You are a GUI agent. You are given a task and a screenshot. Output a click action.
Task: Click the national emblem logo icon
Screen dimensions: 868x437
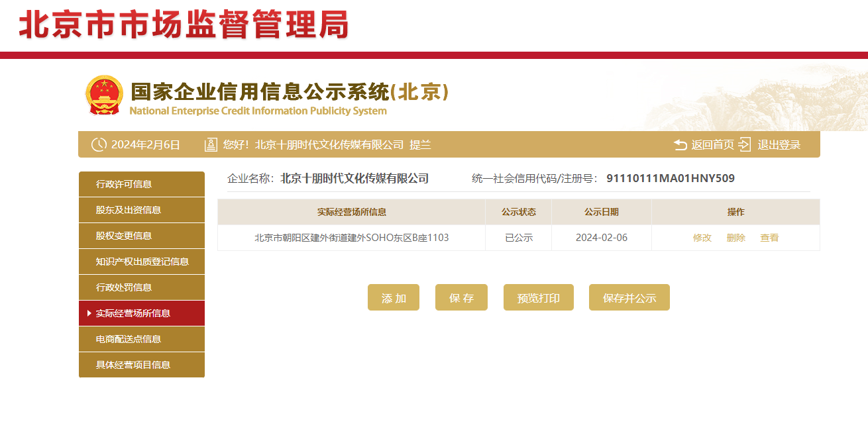[105, 95]
